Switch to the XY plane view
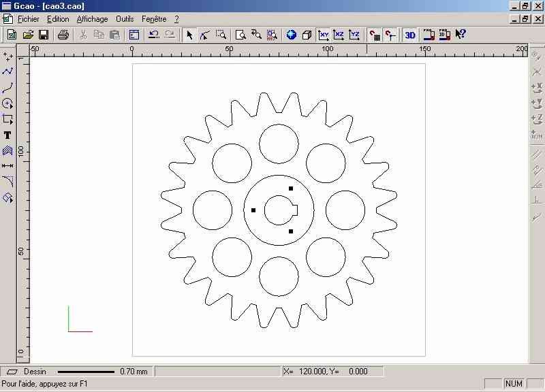Viewport: 545px width, 392px height. coord(323,35)
